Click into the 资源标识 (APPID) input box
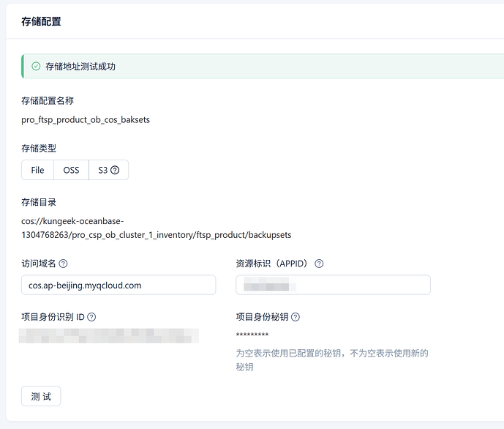 pos(333,285)
